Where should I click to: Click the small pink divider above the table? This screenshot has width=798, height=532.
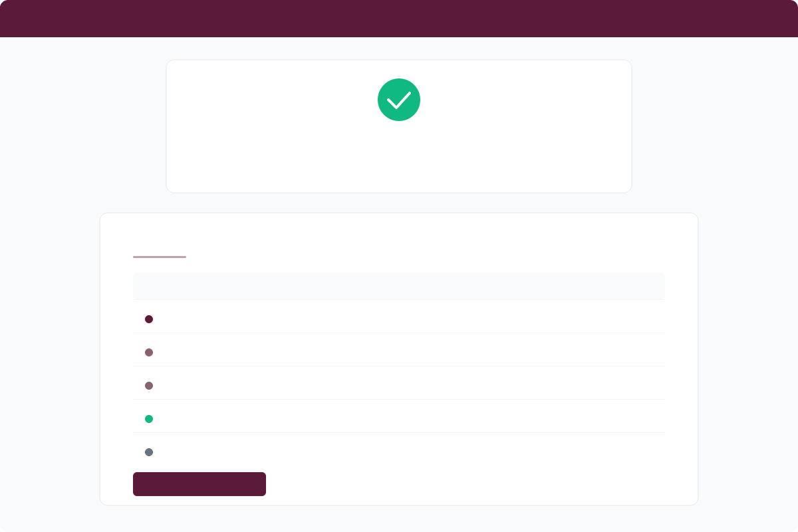coord(159,257)
